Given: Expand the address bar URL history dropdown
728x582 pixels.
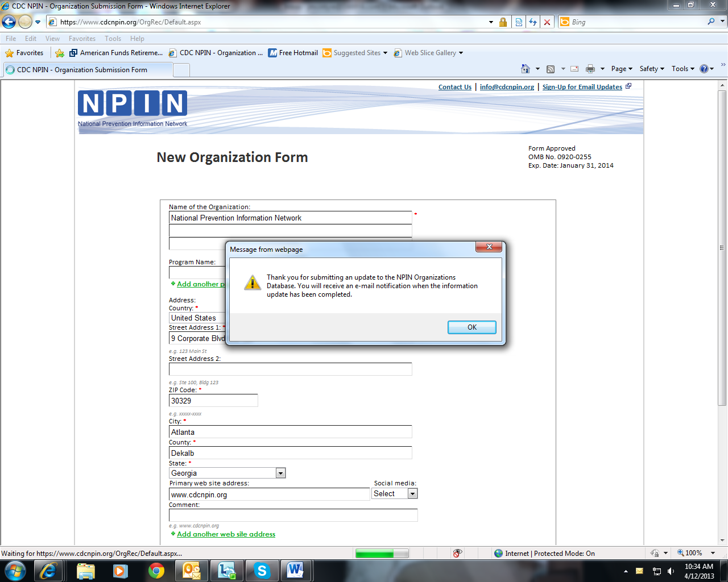Looking at the screenshot, I should 491,22.
